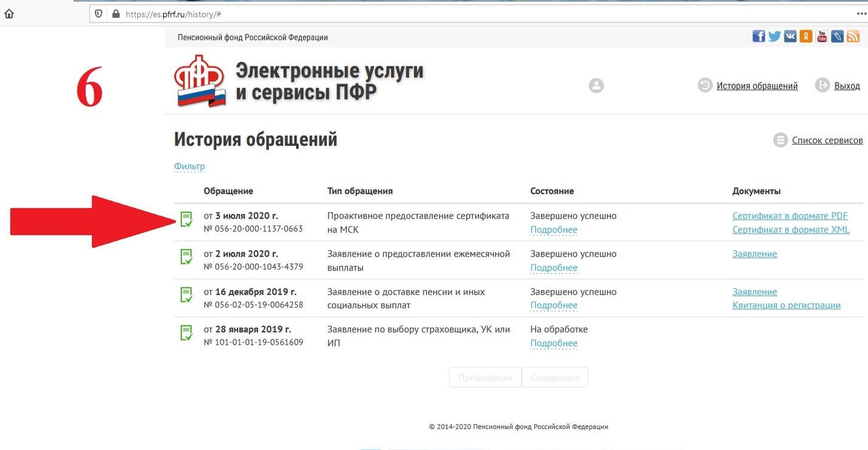Click the LiveJournal pencil icon
The height and width of the screenshot is (450, 868).
(x=837, y=36)
